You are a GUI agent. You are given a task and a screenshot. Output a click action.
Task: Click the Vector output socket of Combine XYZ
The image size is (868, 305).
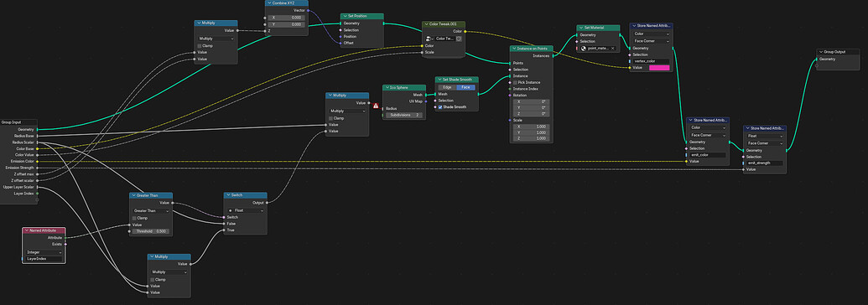point(309,10)
